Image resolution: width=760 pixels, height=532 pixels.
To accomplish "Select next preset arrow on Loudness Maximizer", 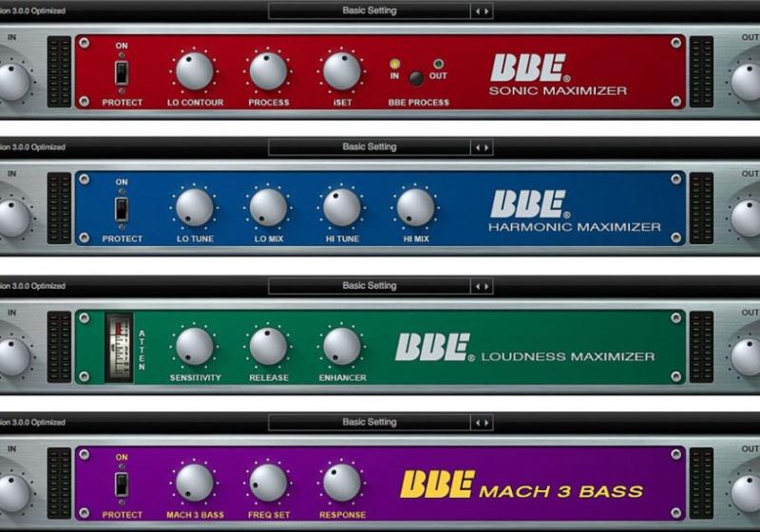I will (486, 286).
